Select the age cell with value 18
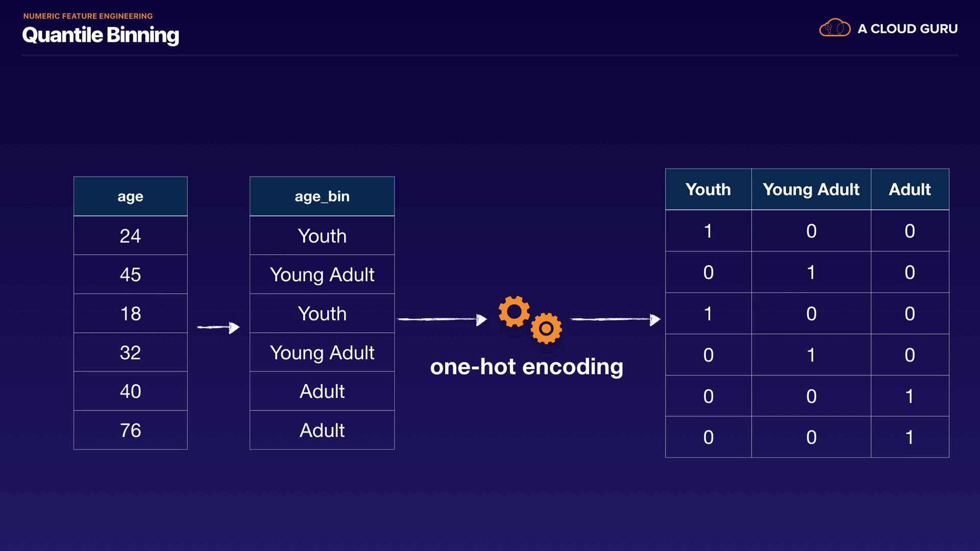The height and width of the screenshot is (551, 980). 130,313
